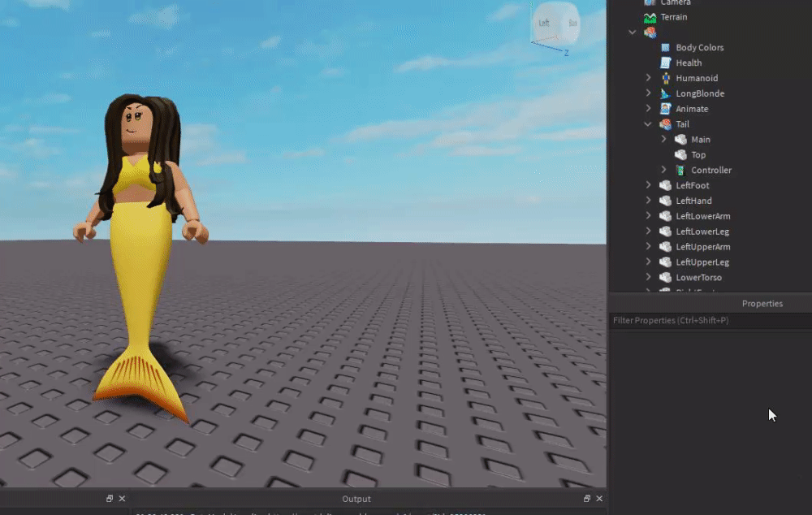The height and width of the screenshot is (515, 812).
Task: Click the Health script icon
Action: [666, 63]
